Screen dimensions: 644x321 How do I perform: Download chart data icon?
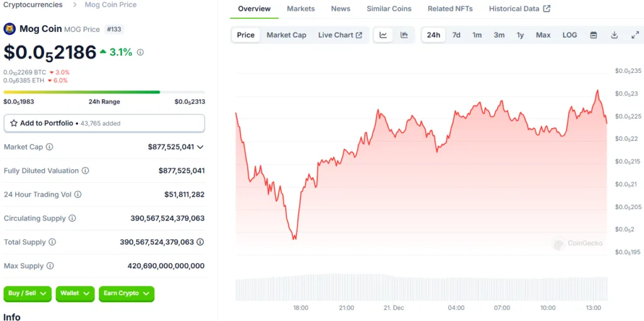click(x=614, y=35)
